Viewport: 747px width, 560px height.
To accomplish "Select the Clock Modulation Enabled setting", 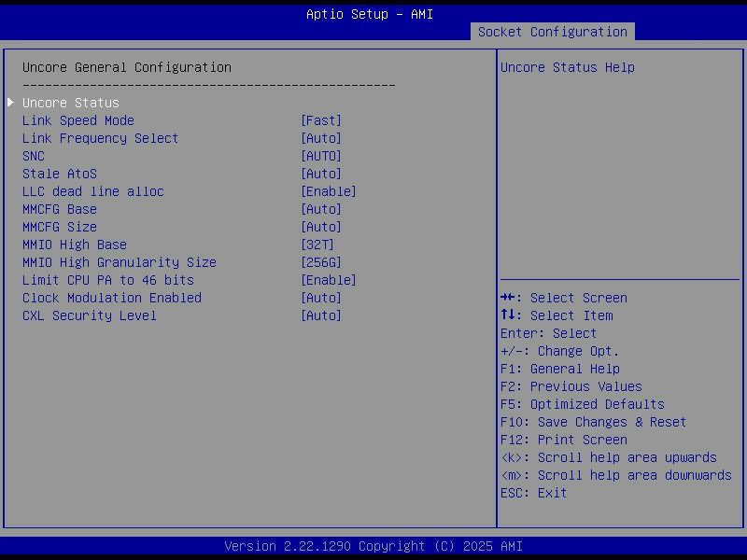I will [x=112, y=298].
